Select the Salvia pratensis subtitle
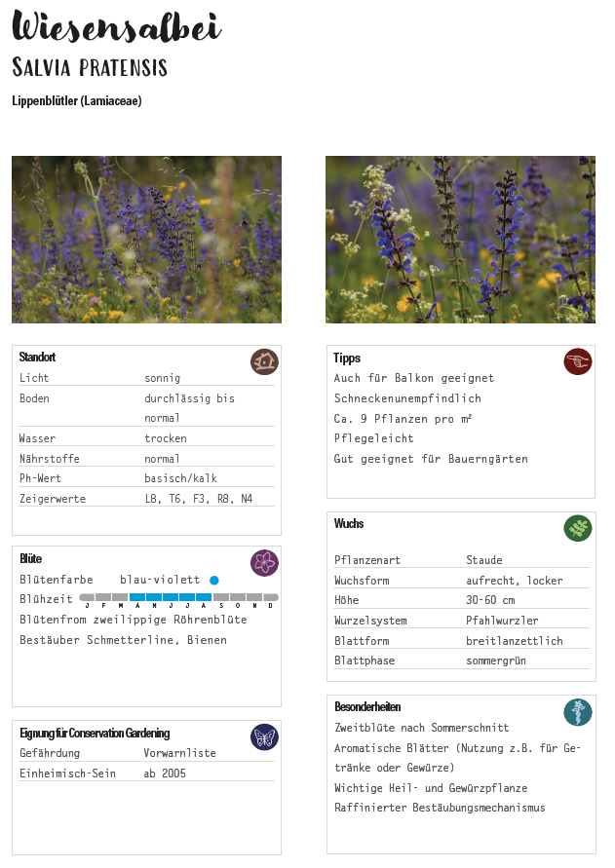The width and height of the screenshot is (615, 868). pyautogui.click(x=90, y=67)
